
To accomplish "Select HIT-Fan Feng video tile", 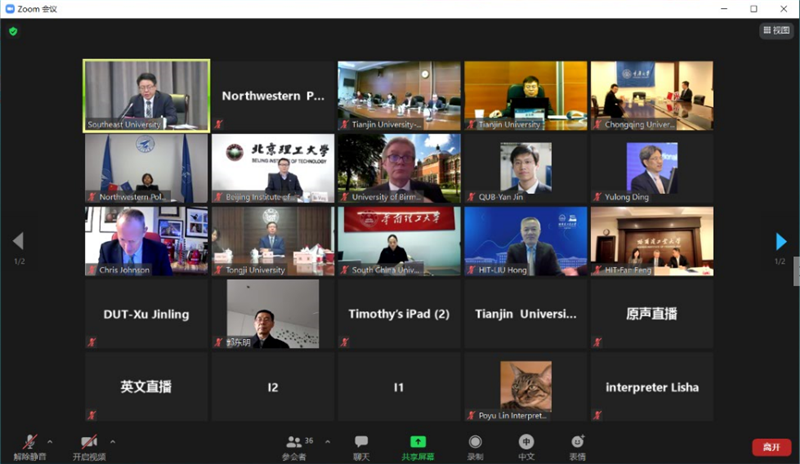I will coord(652,241).
